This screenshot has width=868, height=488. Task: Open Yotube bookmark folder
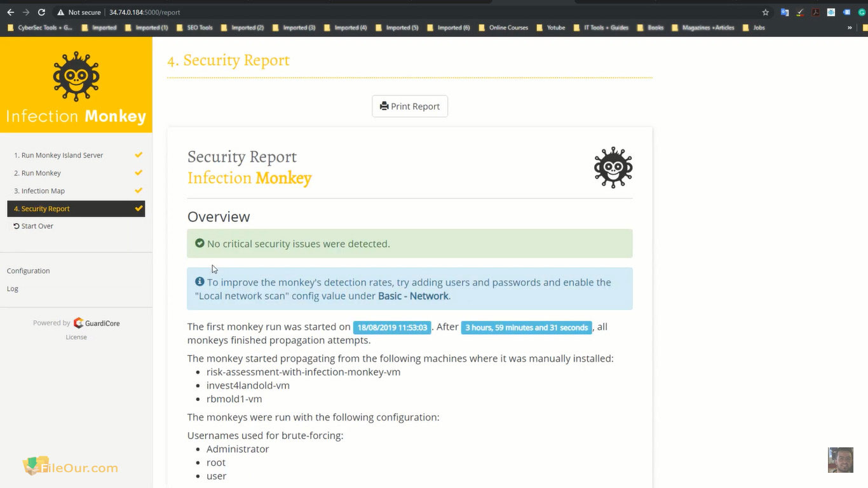pos(551,28)
